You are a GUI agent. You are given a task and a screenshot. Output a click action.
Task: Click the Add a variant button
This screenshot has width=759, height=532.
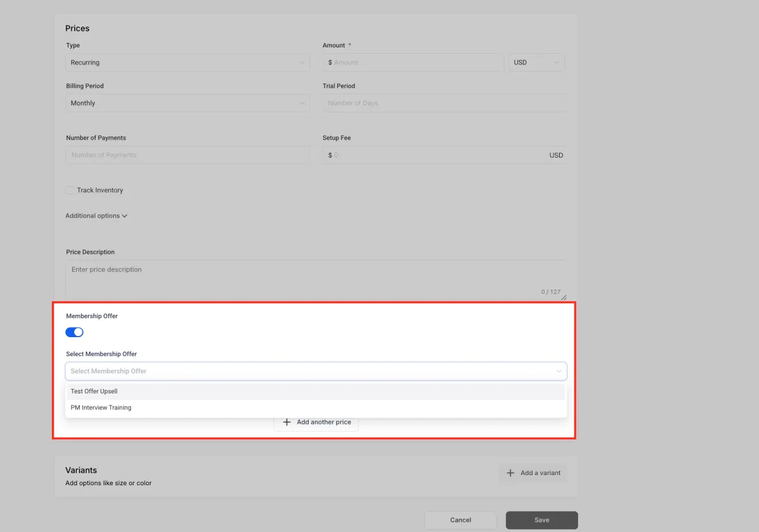coord(533,473)
